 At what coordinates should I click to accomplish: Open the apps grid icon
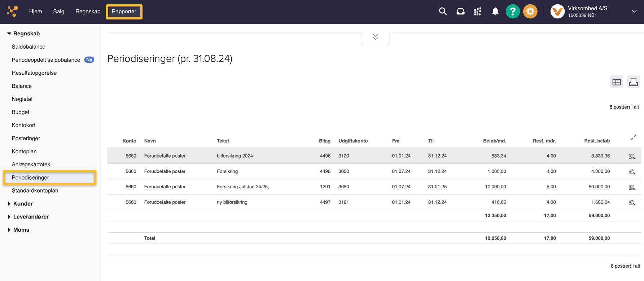point(478,12)
